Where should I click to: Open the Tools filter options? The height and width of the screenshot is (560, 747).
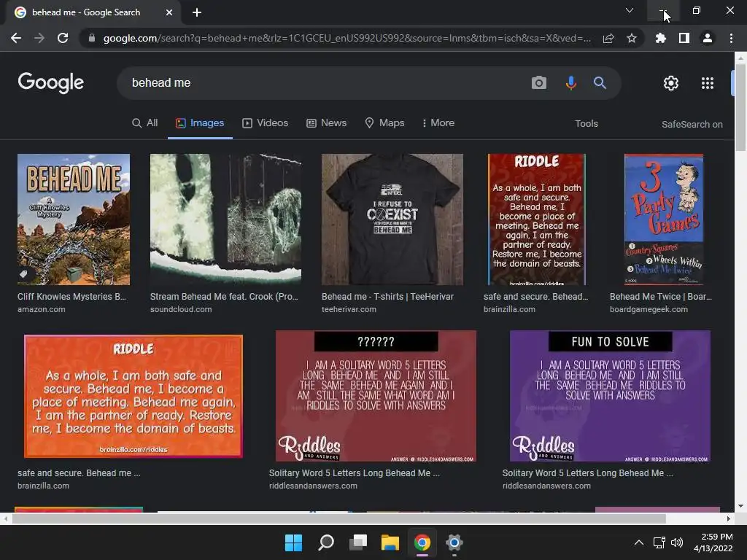tap(587, 123)
